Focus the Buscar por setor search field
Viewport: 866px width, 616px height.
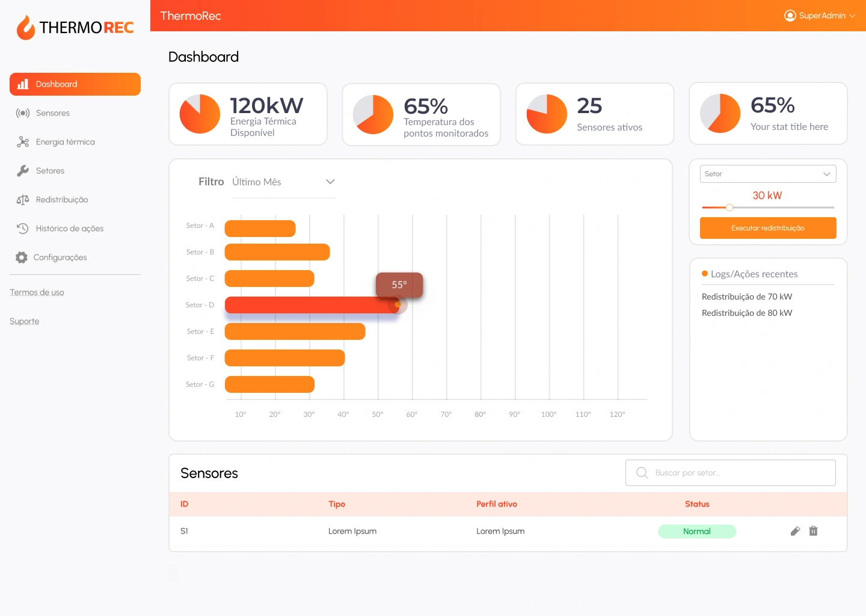point(730,473)
